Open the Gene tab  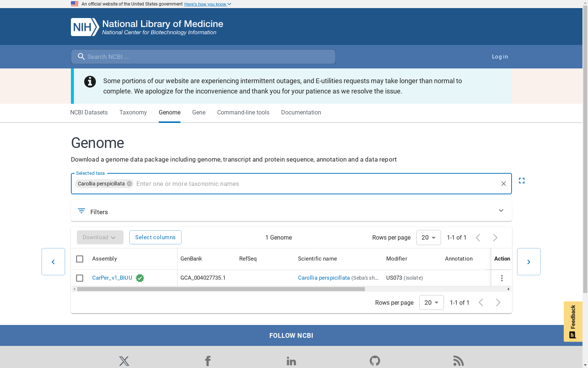199,113
